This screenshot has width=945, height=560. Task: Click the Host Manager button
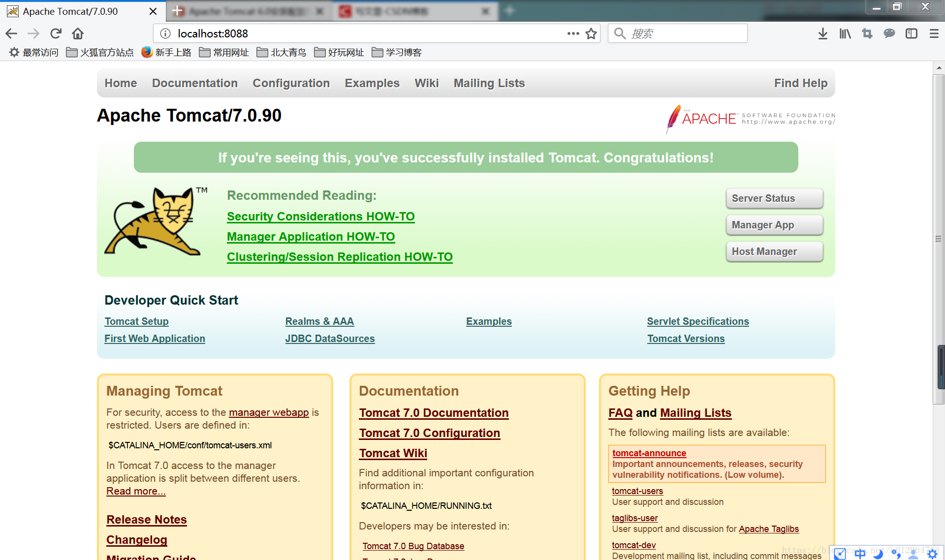774,251
